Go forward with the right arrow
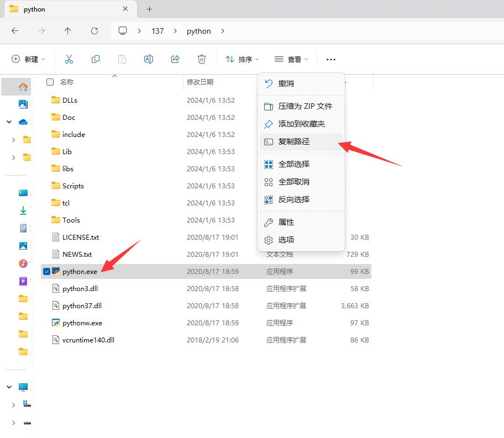 [41, 31]
